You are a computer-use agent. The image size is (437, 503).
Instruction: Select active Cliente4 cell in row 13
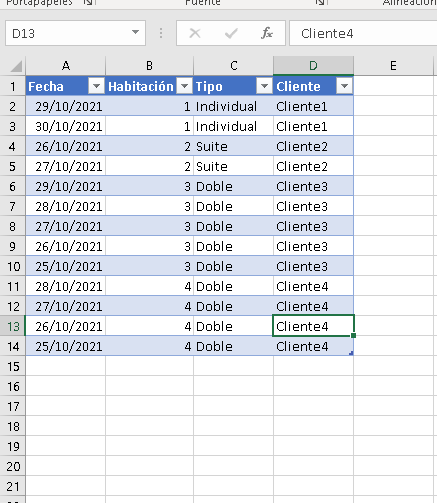[x=313, y=326]
